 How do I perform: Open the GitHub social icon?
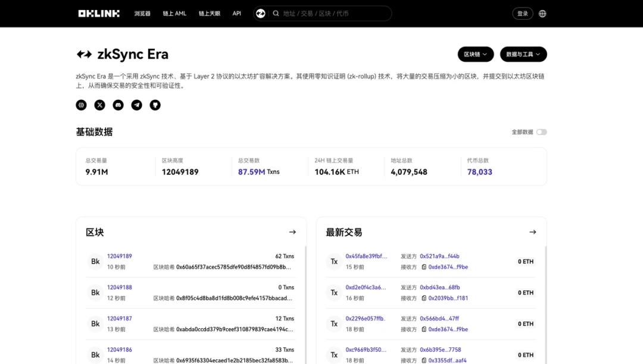click(155, 105)
